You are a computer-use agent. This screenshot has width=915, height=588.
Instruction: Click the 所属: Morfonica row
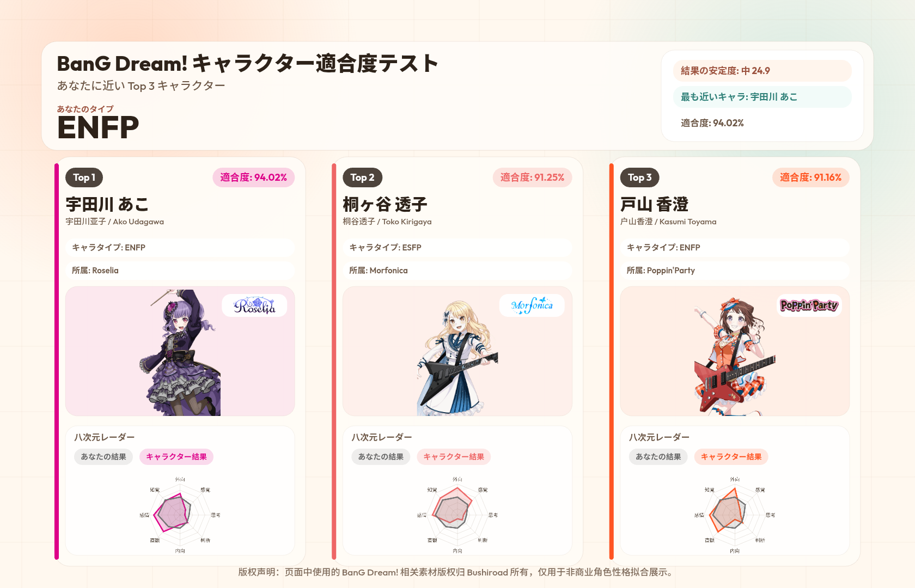click(x=457, y=271)
